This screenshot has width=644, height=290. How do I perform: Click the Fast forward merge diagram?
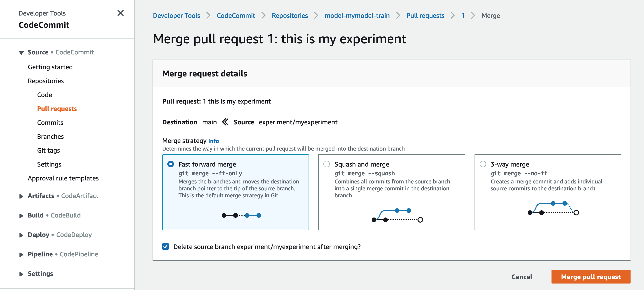coord(241,215)
